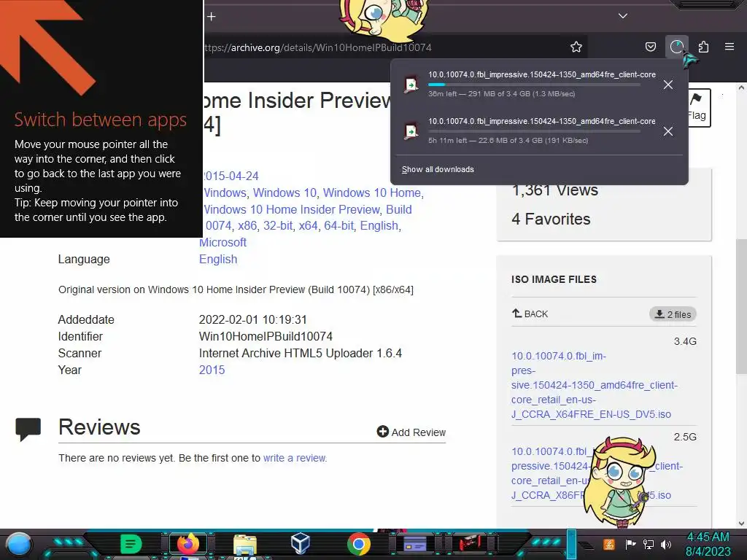Open the purple window app on taskbar
This screenshot has height=560, width=747.
pyautogui.click(x=414, y=544)
